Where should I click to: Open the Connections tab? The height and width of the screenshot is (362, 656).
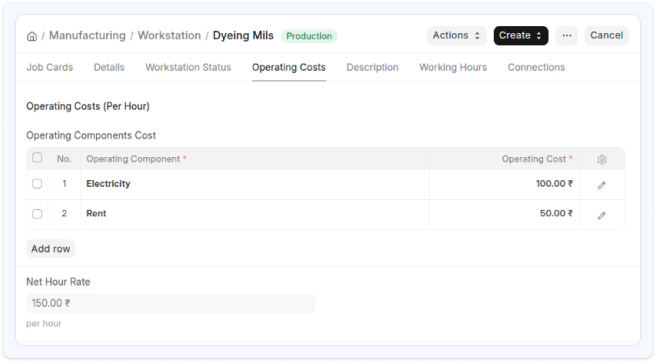(x=536, y=67)
